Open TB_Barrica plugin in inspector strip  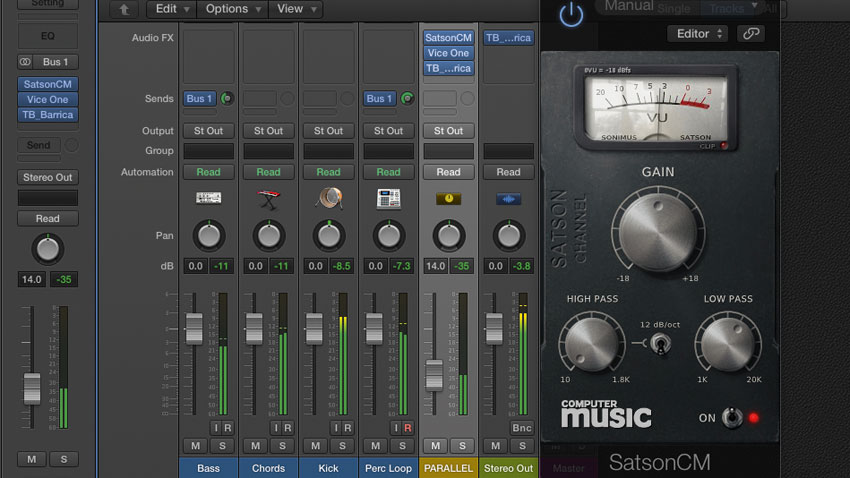point(48,114)
